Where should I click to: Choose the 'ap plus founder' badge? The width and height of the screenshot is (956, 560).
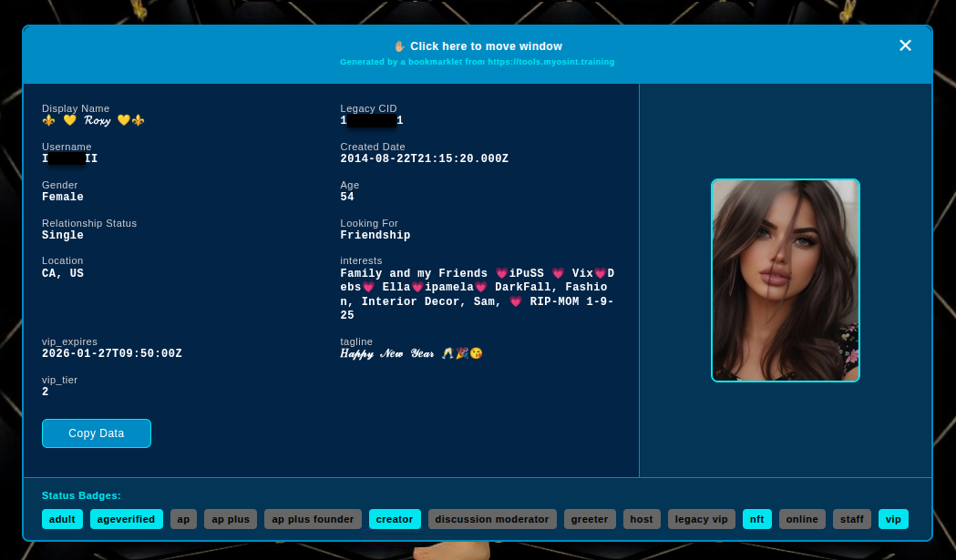[x=313, y=519]
